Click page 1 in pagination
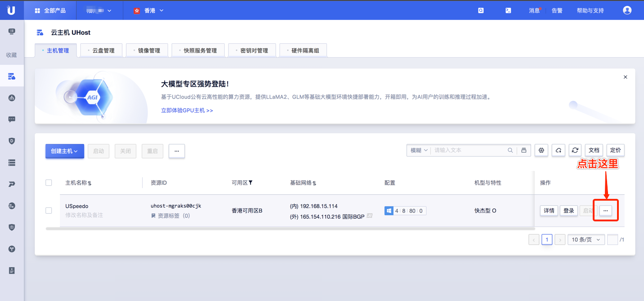The width and height of the screenshot is (644, 301). point(547,240)
